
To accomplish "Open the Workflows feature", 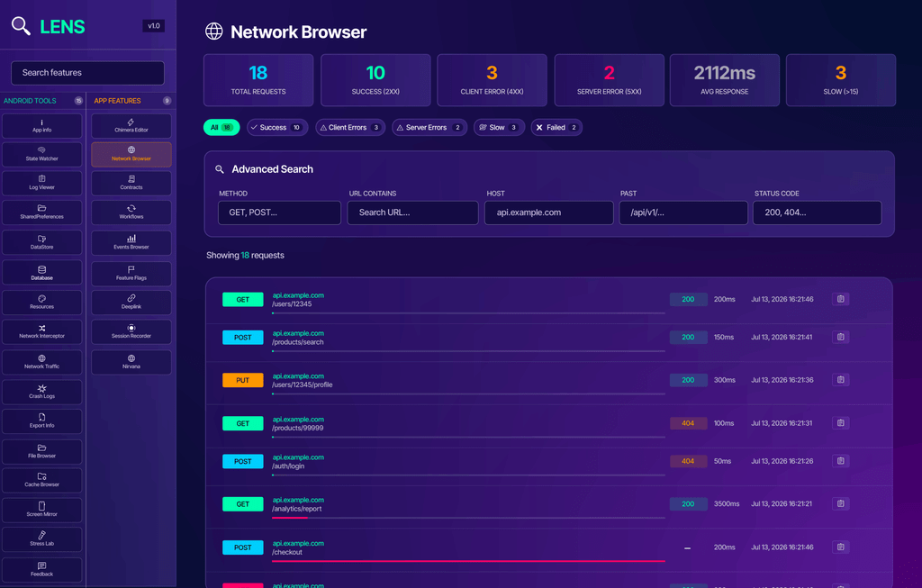I will point(131,213).
